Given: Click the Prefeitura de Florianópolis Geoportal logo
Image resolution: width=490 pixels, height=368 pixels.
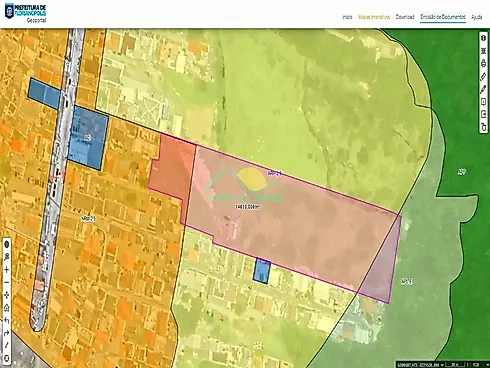Looking at the screenshot, I should point(25,13).
